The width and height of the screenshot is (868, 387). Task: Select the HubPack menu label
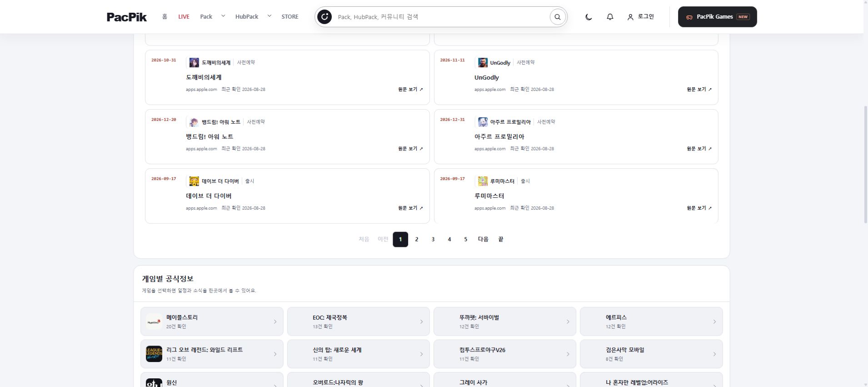pyautogui.click(x=247, y=17)
